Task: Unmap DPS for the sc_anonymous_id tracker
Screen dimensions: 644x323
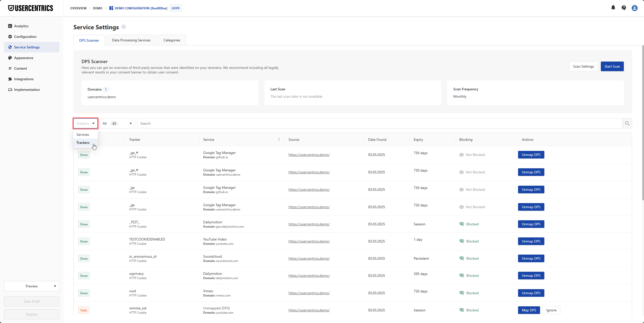Action: coord(531,258)
